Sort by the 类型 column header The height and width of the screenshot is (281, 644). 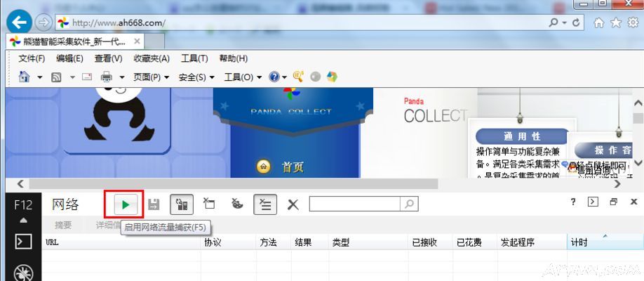[368, 242]
